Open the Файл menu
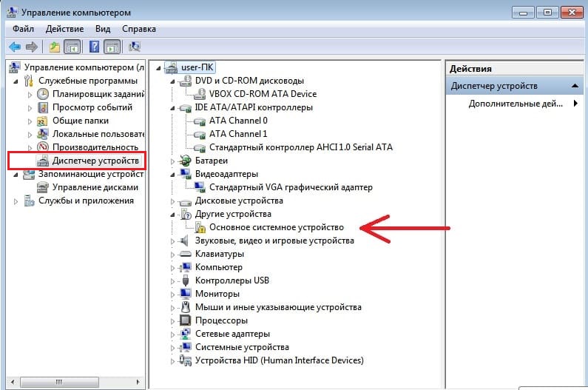 pos(23,29)
